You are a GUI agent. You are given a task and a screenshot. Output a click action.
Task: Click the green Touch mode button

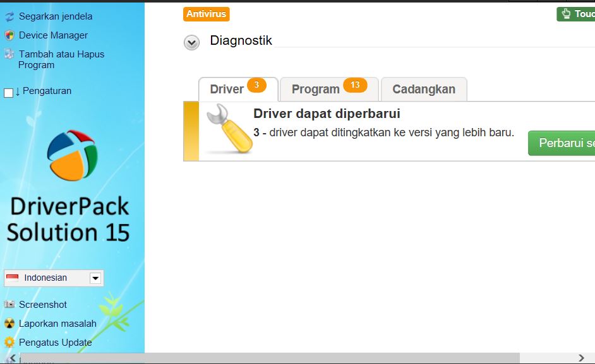576,14
